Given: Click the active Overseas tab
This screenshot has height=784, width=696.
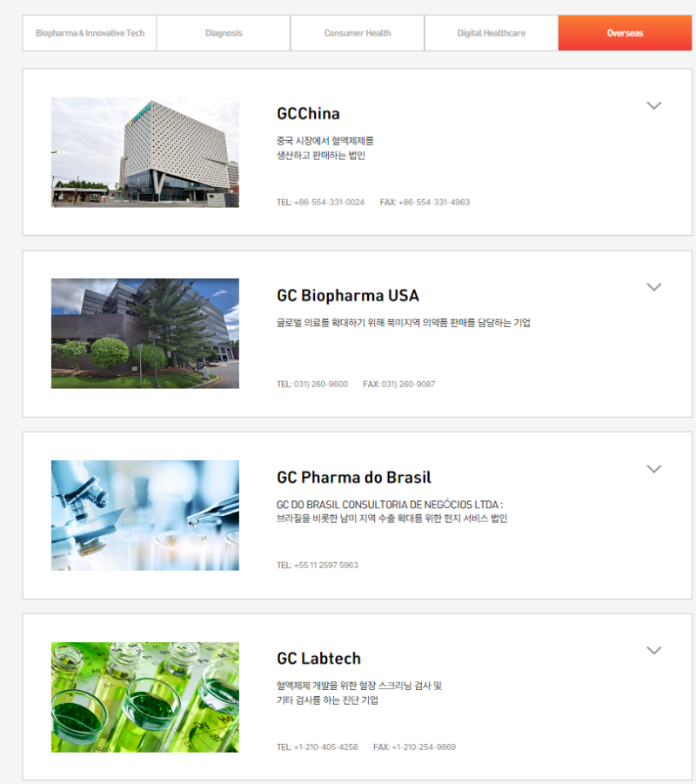Looking at the screenshot, I should [625, 33].
